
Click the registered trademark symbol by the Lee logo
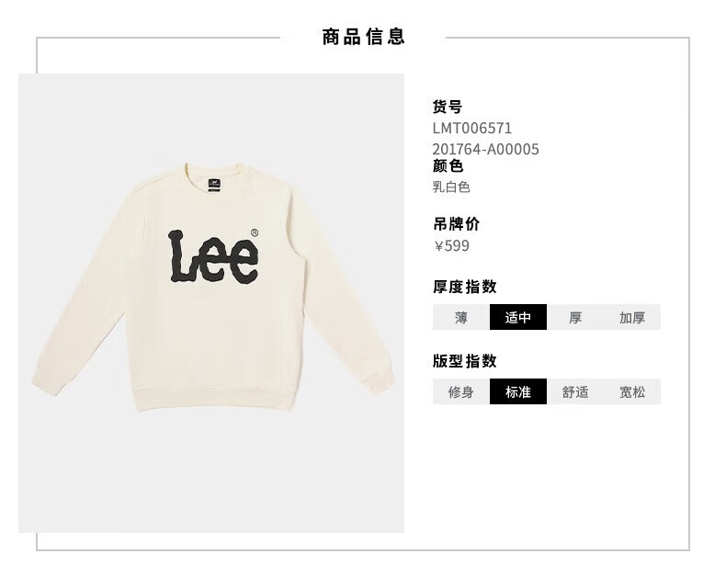tap(255, 232)
